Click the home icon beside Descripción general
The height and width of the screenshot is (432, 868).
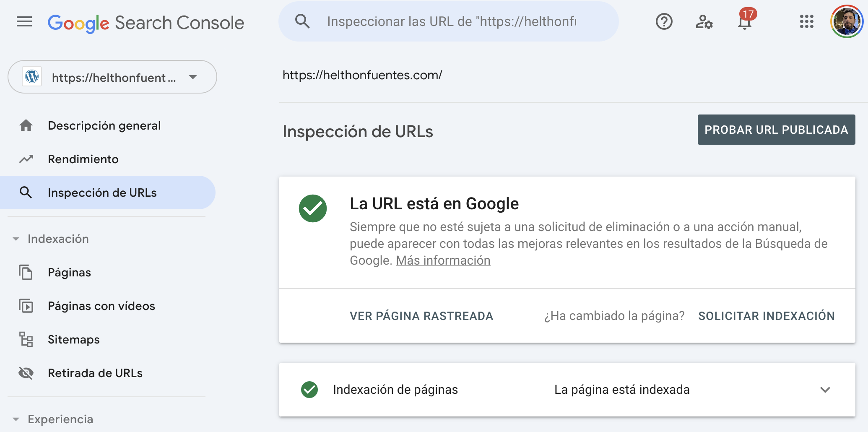(26, 125)
